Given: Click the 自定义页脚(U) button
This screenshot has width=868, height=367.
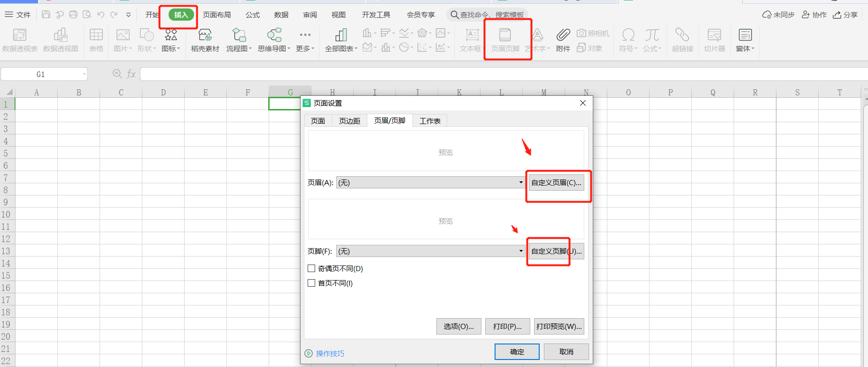Looking at the screenshot, I should click(557, 251).
